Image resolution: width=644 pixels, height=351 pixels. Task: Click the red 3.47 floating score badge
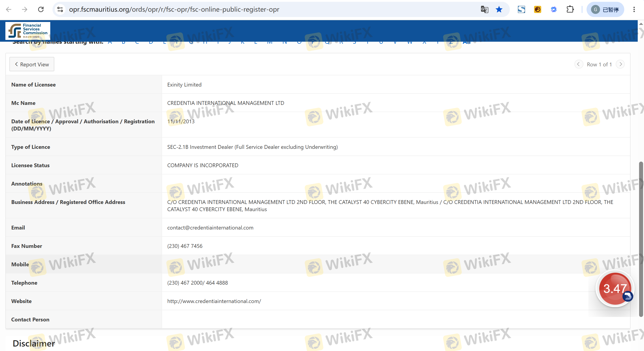tap(615, 289)
